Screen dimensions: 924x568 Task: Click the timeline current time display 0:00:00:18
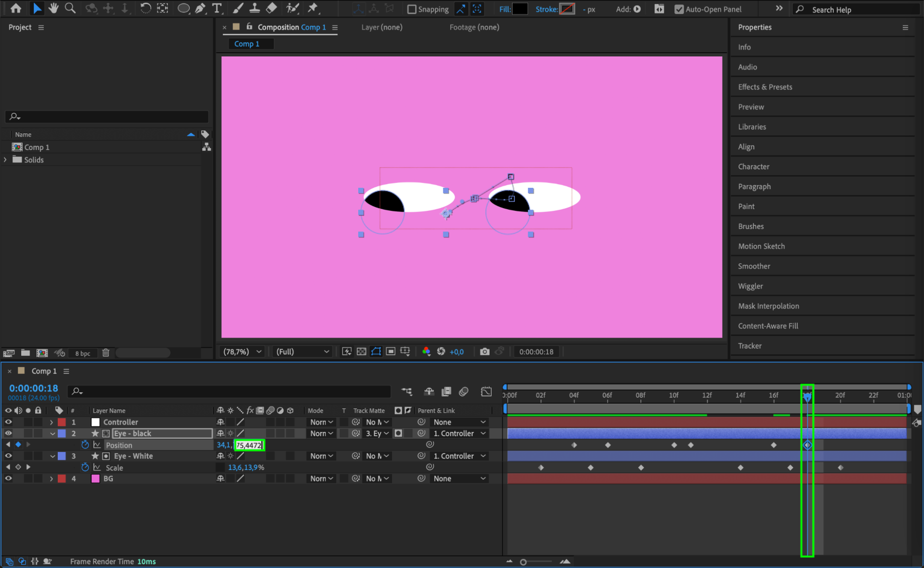(x=34, y=389)
